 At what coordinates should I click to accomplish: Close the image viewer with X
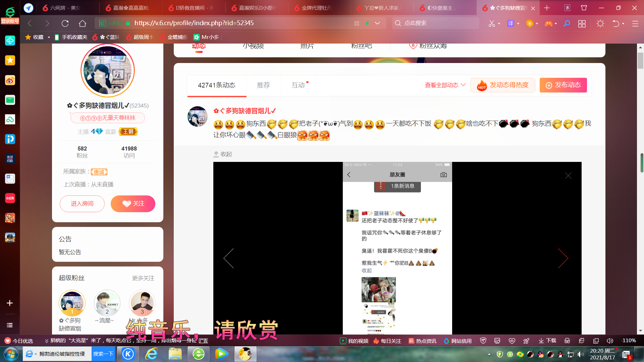568,175
